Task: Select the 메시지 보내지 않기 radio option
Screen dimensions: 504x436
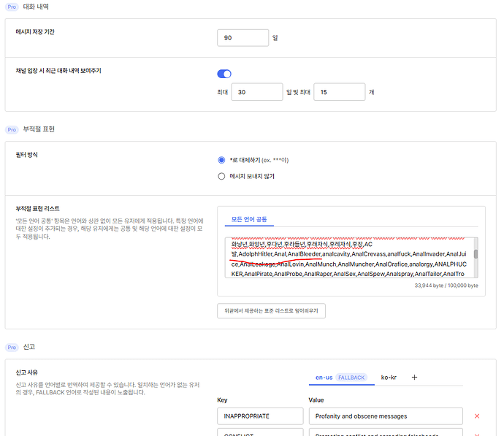Action: click(x=221, y=177)
